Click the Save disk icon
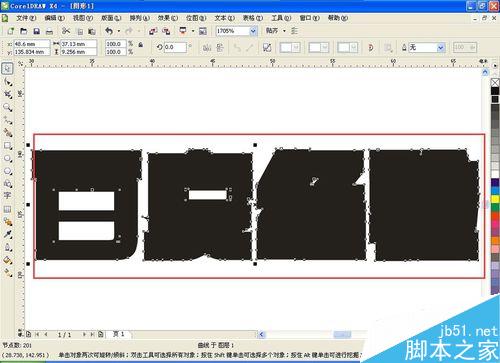500x363 pixels. (x=37, y=31)
